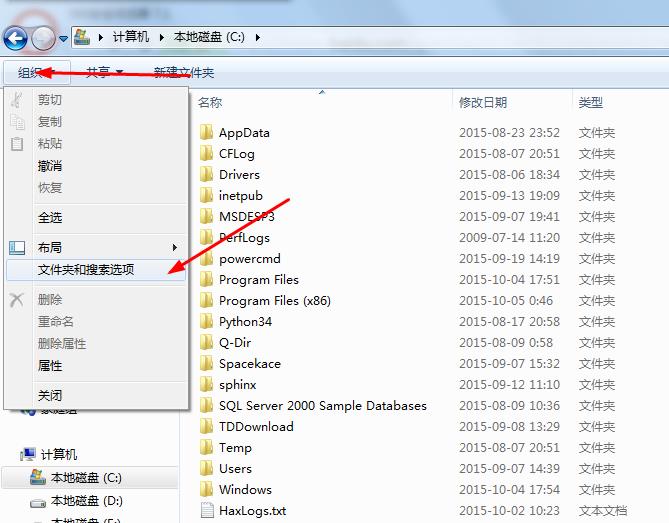
Task: Click the AppData folder icon
Action: (207, 132)
